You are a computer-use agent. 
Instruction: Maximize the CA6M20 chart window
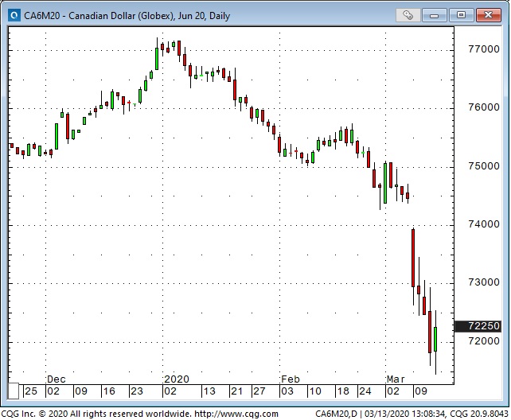461,15
